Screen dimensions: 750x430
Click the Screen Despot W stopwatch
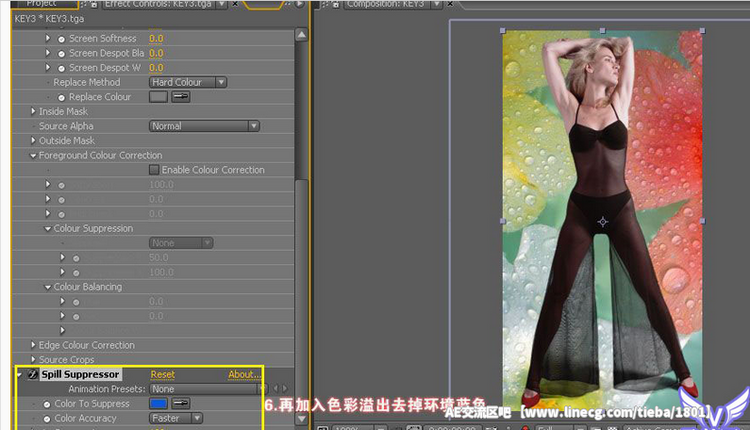point(61,68)
